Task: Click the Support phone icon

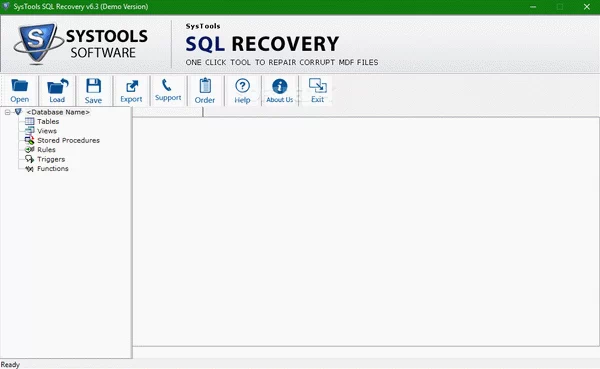Action: 166,85
